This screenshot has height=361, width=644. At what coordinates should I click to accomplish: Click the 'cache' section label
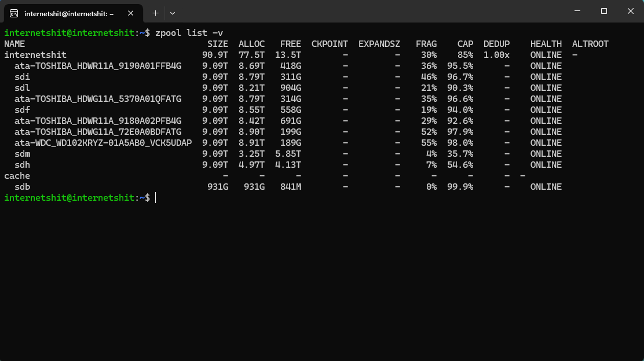tap(17, 176)
